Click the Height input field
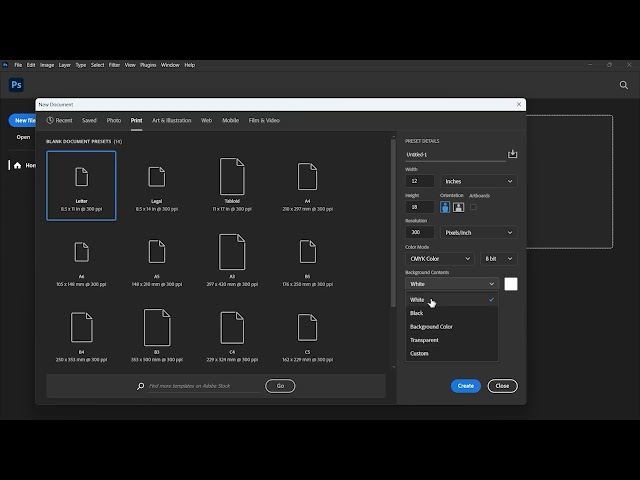The image size is (640, 480). [420, 207]
